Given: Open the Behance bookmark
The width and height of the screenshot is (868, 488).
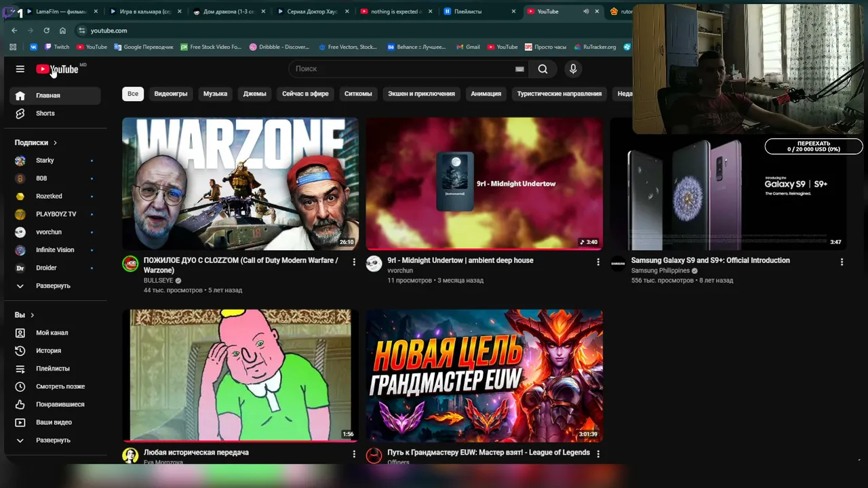Looking at the screenshot, I should [417, 47].
